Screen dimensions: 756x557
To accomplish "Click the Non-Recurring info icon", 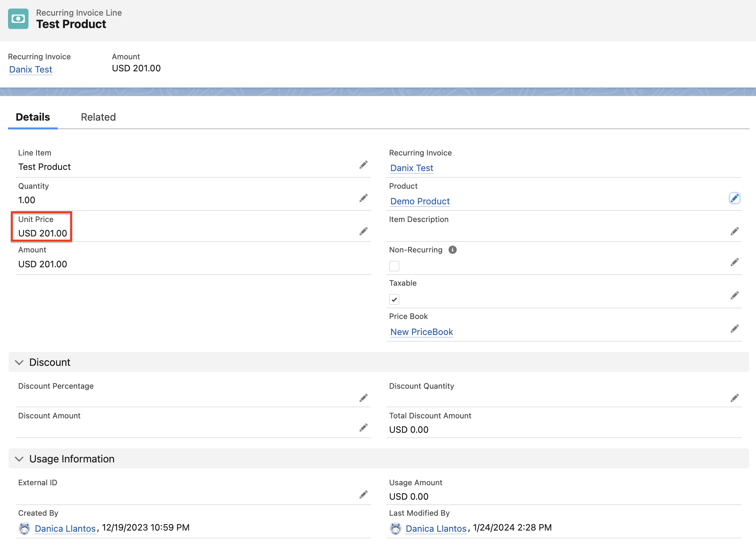I will pyautogui.click(x=453, y=250).
